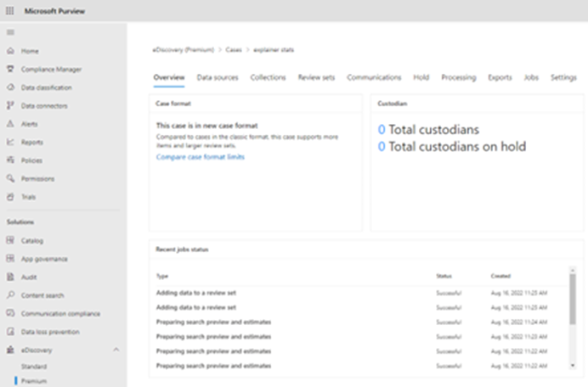Click the Created column header
Image resolution: width=588 pixels, height=387 pixels.
pos(500,276)
